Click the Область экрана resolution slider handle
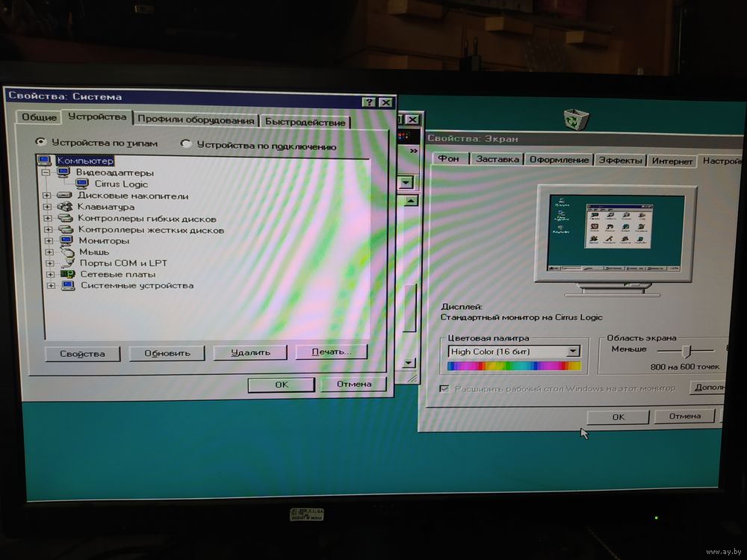This screenshot has height=560, width=747. point(686,352)
